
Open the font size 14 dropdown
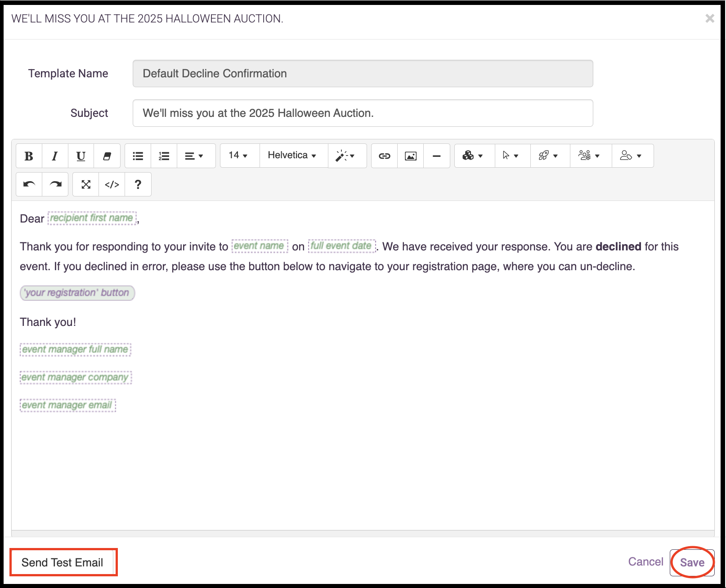(x=240, y=156)
